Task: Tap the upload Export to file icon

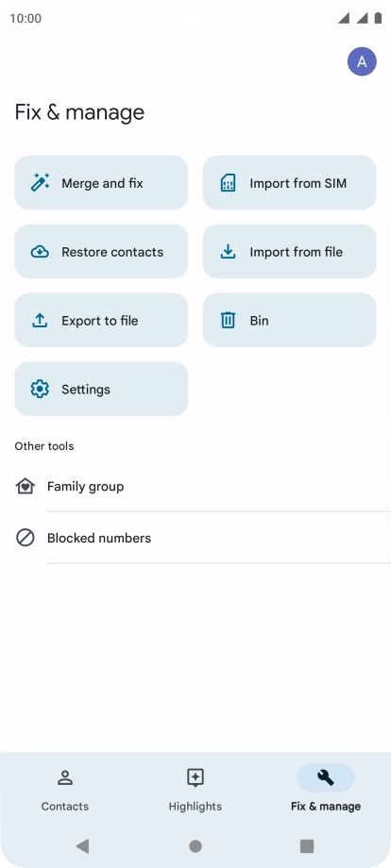Action: [x=40, y=321]
